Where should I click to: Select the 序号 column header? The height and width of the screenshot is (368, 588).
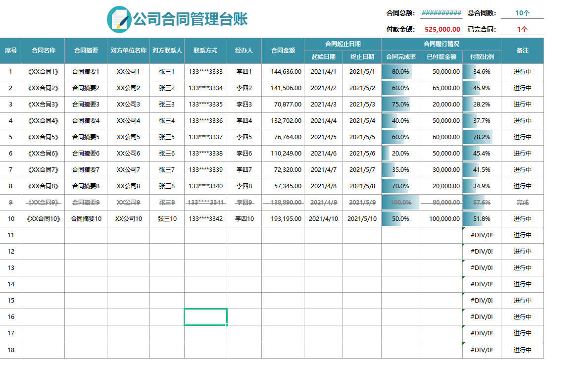pyautogui.click(x=11, y=50)
